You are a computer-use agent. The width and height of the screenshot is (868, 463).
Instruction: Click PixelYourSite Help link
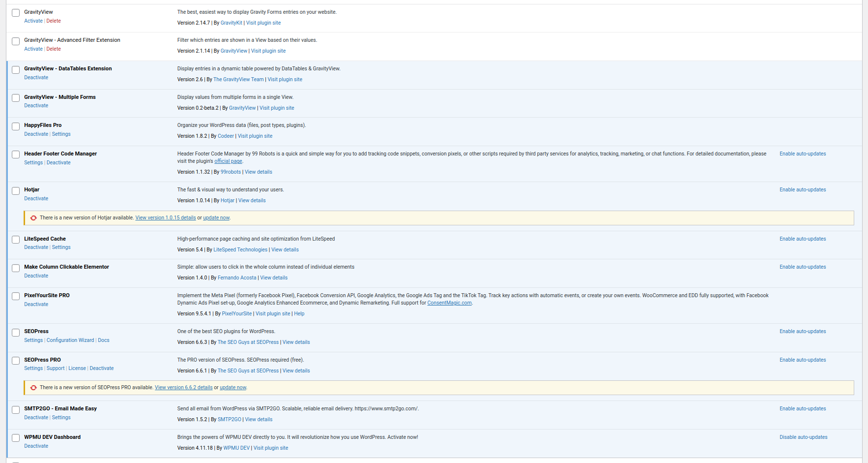pos(299,314)
